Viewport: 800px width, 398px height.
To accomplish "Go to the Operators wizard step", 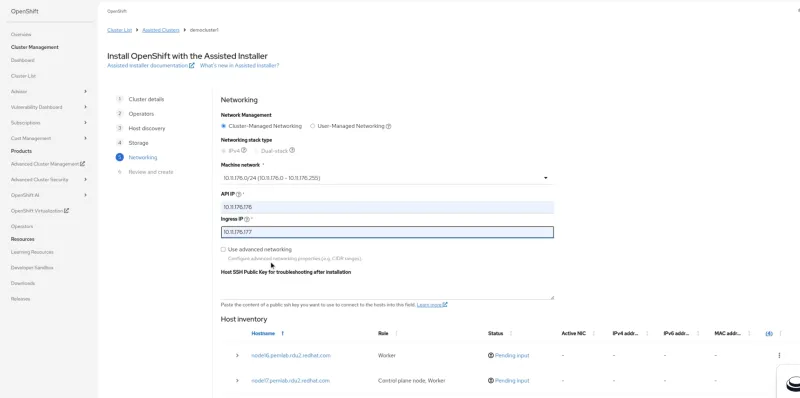I will pos(141,114).
